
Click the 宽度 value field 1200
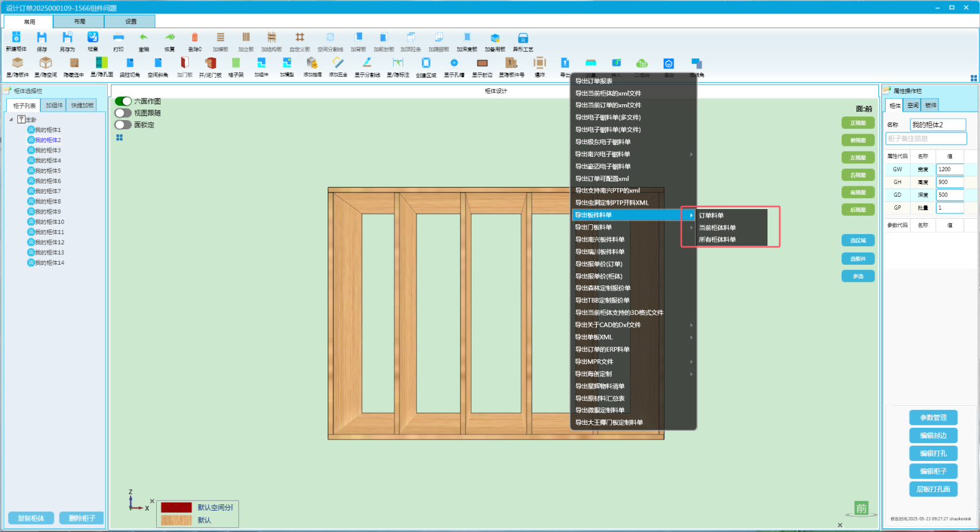point(950,169)
